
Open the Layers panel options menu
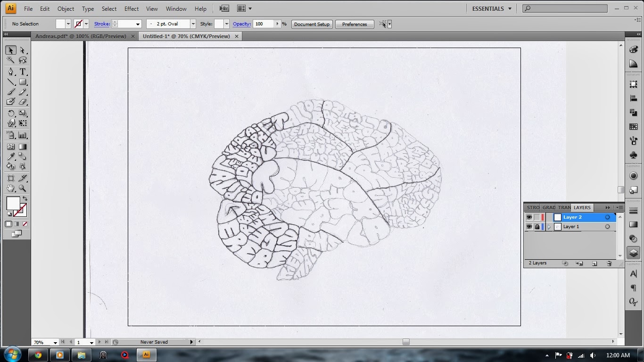[x=620, y=207]
